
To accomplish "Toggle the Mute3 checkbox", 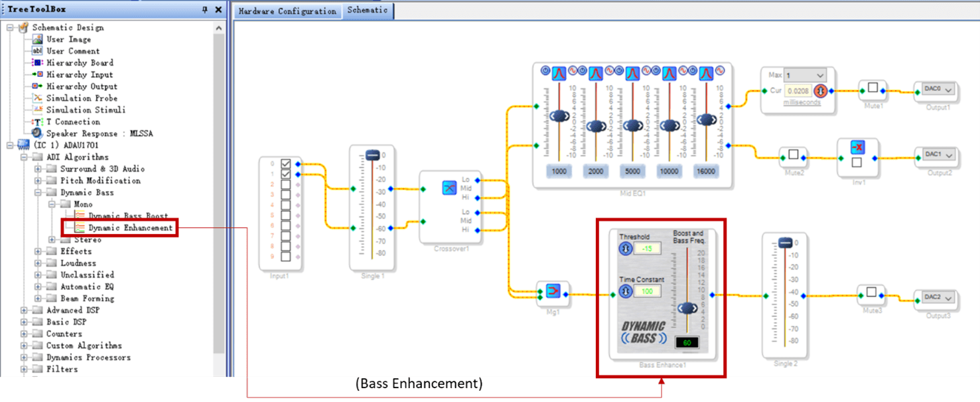I will pyautogui.click(x=871, y=292).
